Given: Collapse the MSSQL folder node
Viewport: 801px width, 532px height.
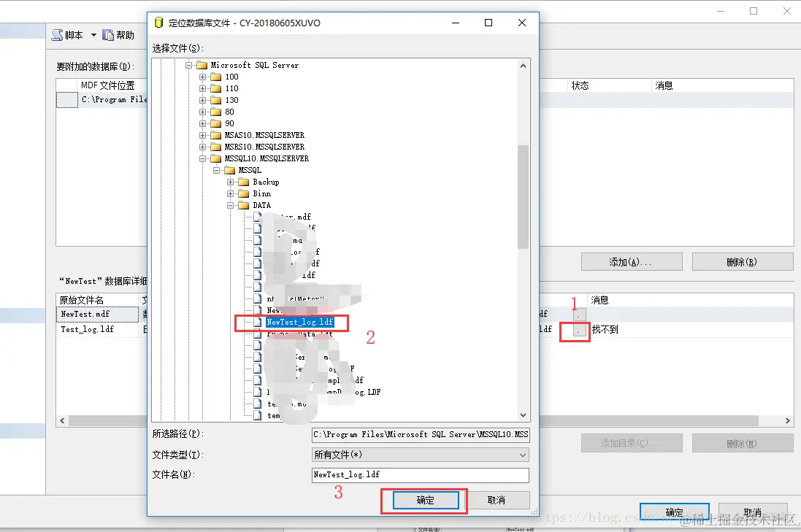Looking at the screenshot, I should [x=217, y=171].
